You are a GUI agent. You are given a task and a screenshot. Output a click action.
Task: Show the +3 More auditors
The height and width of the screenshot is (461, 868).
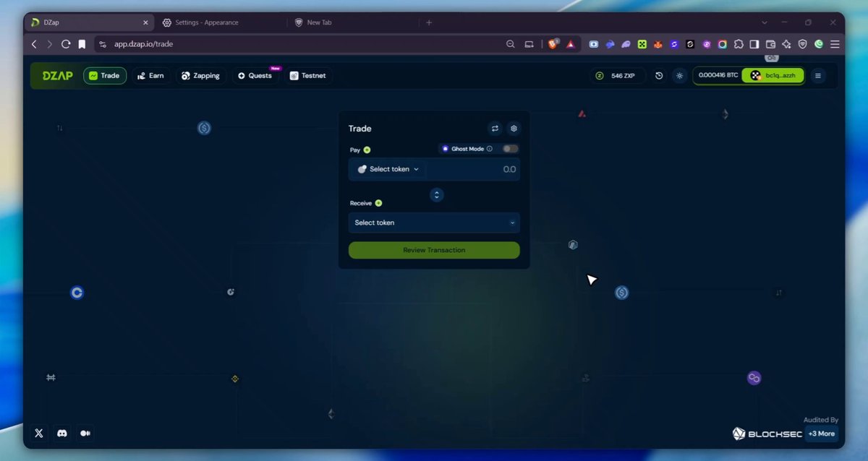click(x=822, y=434)
